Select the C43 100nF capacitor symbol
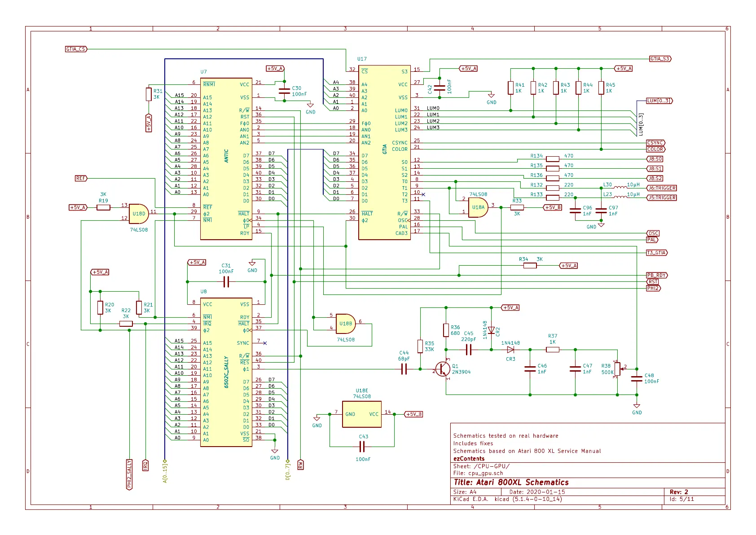756x535 pixels. point(362,447)
